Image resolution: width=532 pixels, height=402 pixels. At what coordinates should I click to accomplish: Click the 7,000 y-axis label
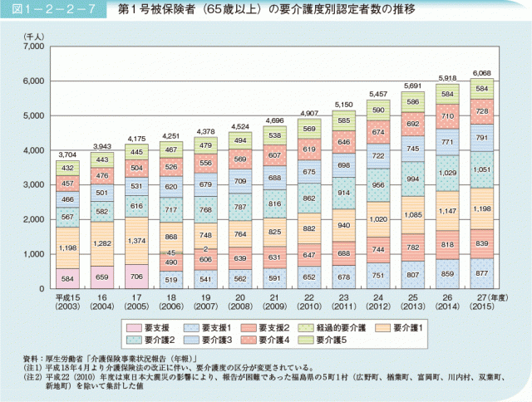pos(33,47)
